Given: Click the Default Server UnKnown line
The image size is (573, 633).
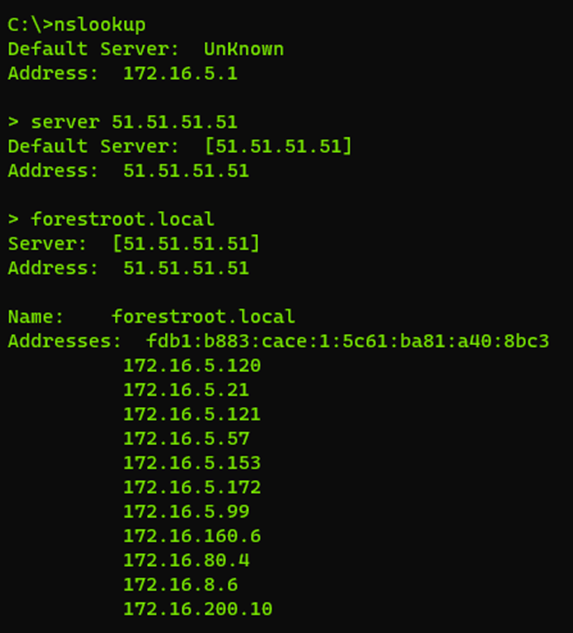Looking at the screenshot, I should [146, 49].
